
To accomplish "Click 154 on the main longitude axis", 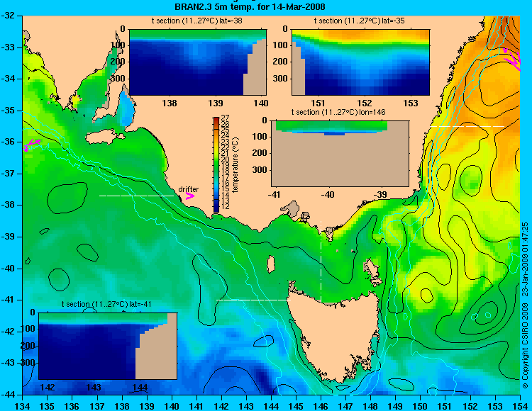I will (x=520, y=406).
